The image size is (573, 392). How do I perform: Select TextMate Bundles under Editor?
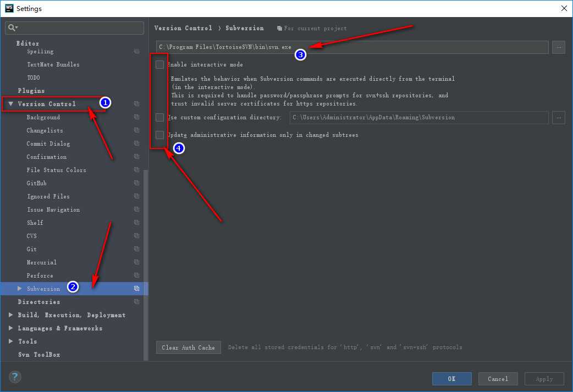(x=53, y=64)
